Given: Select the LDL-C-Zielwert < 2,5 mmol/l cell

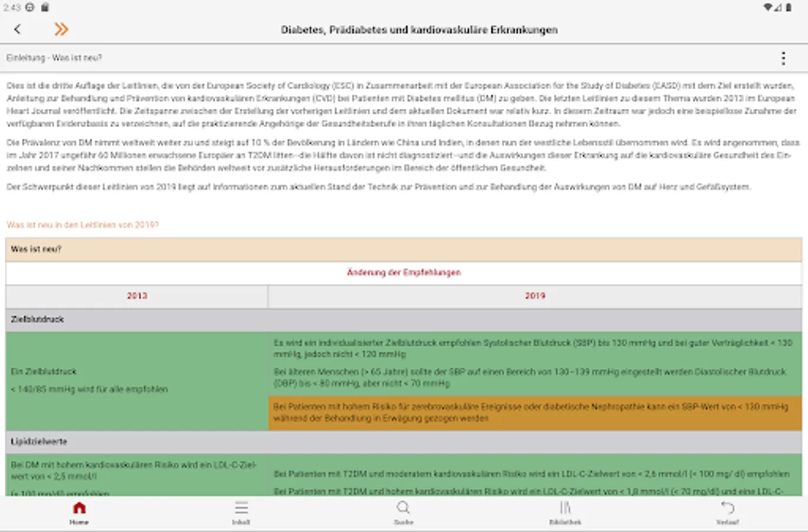Looking at the screenshot, I should (x=137, y=475).
